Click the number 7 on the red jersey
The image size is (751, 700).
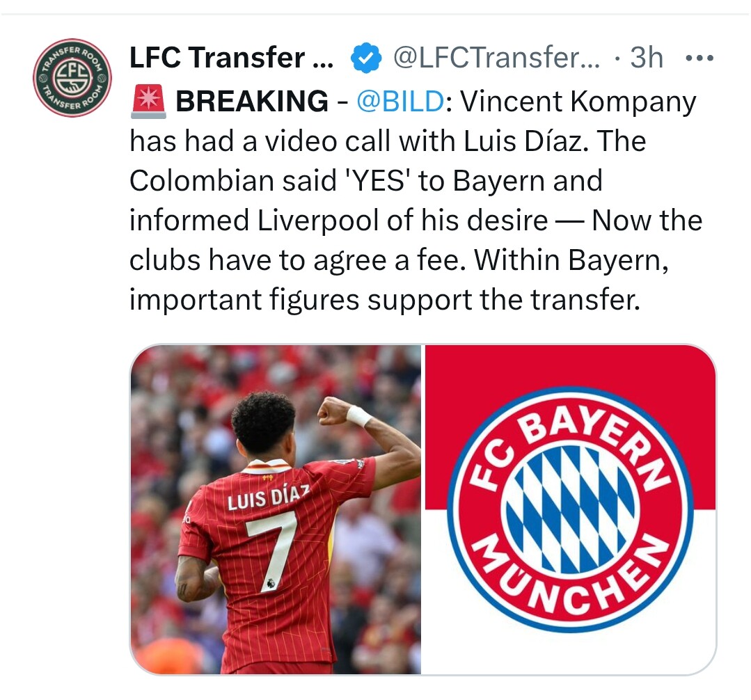tap(271, 550)
